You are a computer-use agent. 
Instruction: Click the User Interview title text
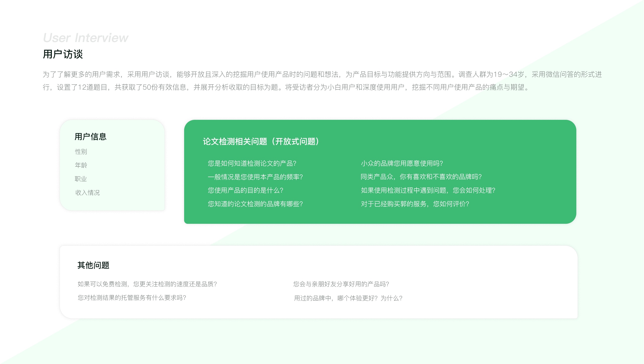click(x=86, y=38)
